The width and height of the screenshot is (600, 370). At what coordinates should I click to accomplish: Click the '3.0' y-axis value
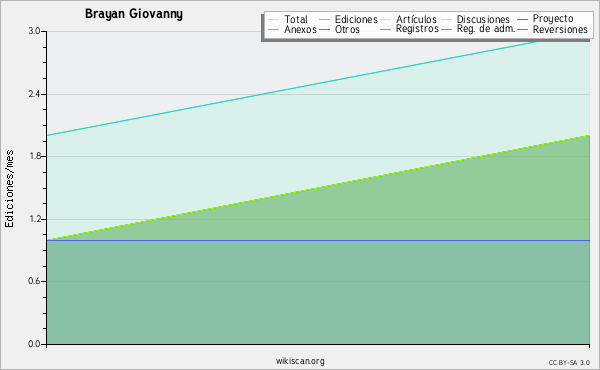pos(34,31)
